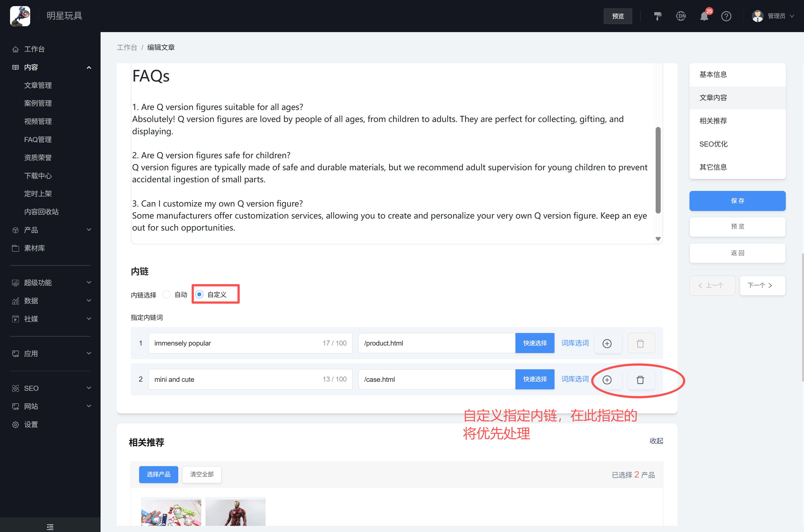The width and height of the screenshot is (804, 532).
Task: Click 词库选词 link in row 1
Action: (x=574, y=343)
